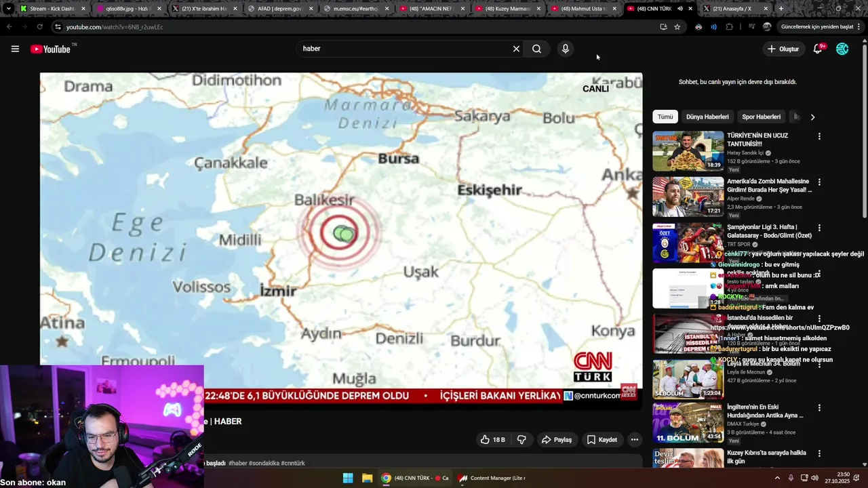This screenshot has width=868, height=488.
Task: Open options for Kuzey Kıbrıs'ta sarayda video
Action: coord(819,453)
